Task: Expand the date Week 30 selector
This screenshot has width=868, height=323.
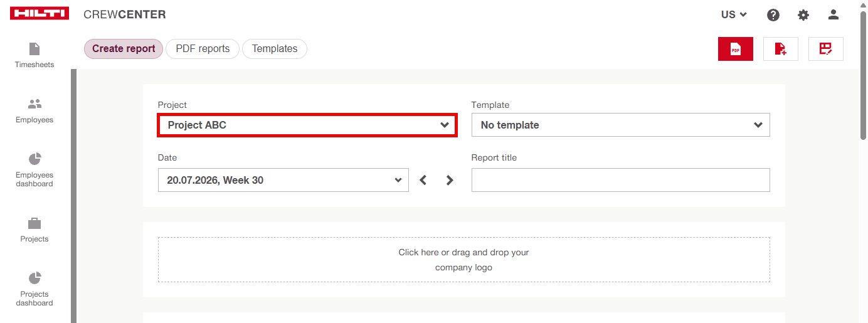Action: (x=283, y=180)
